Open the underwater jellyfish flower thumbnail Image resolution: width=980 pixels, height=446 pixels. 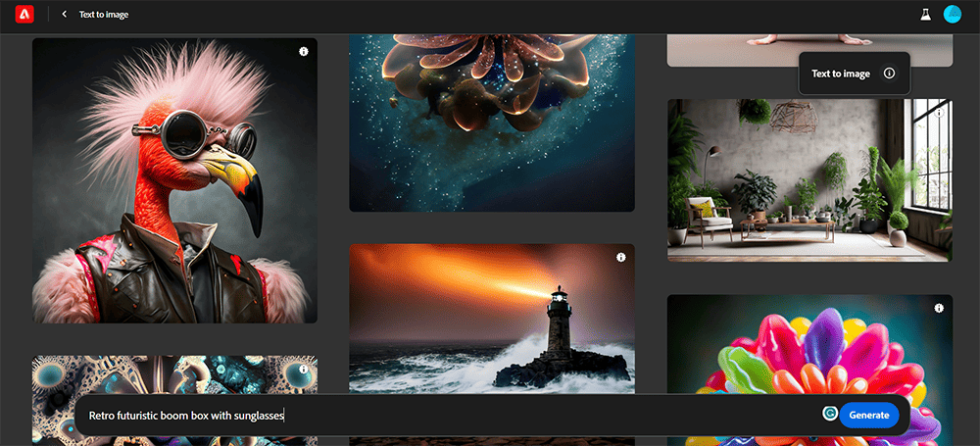(x=492, y=123)
